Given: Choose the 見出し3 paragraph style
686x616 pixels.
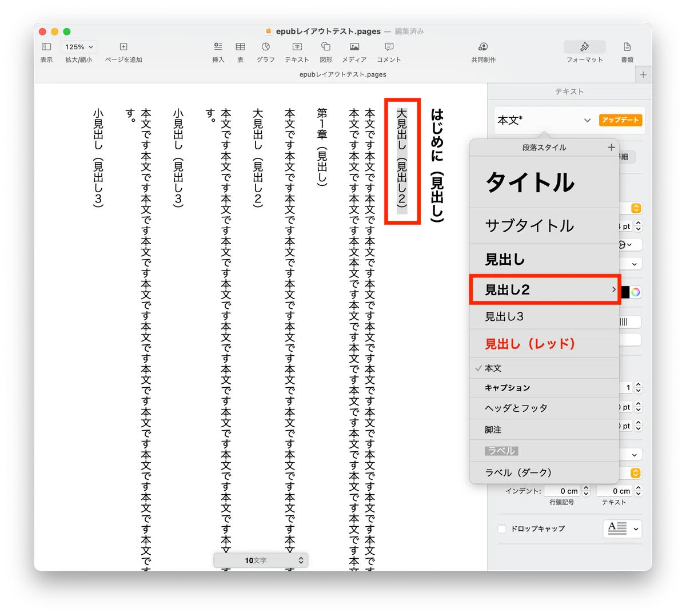Looking at the screenshot, I should tap(544, 317).
